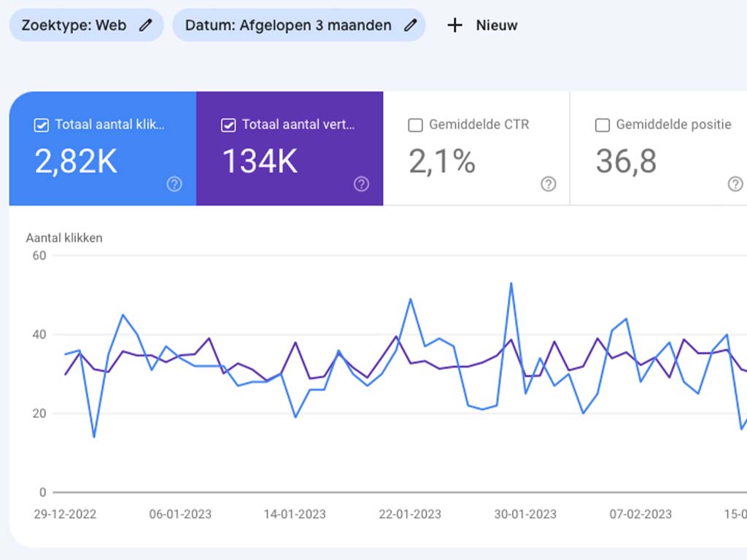Viewport: 747px width, 560px height.
Task: Click the pencil icon on Zoektype filter
Action: [x=146, y=26]
